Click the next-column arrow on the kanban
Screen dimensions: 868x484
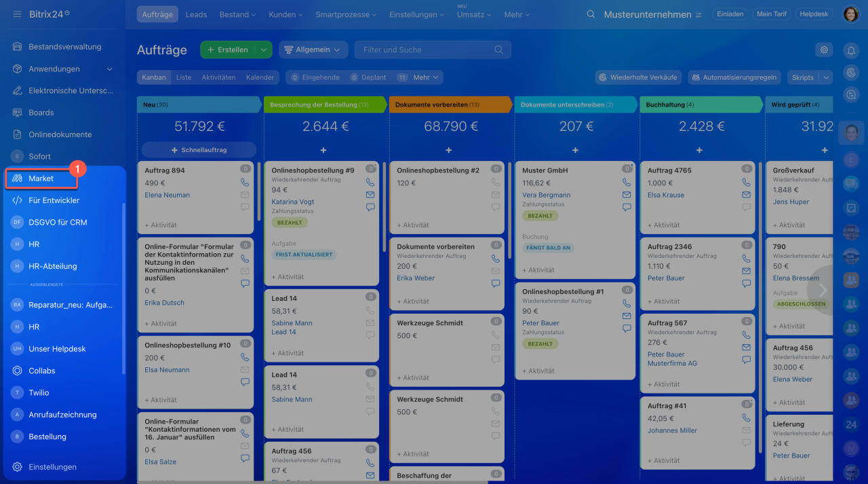pyautogui.click(x=823, y=290)
